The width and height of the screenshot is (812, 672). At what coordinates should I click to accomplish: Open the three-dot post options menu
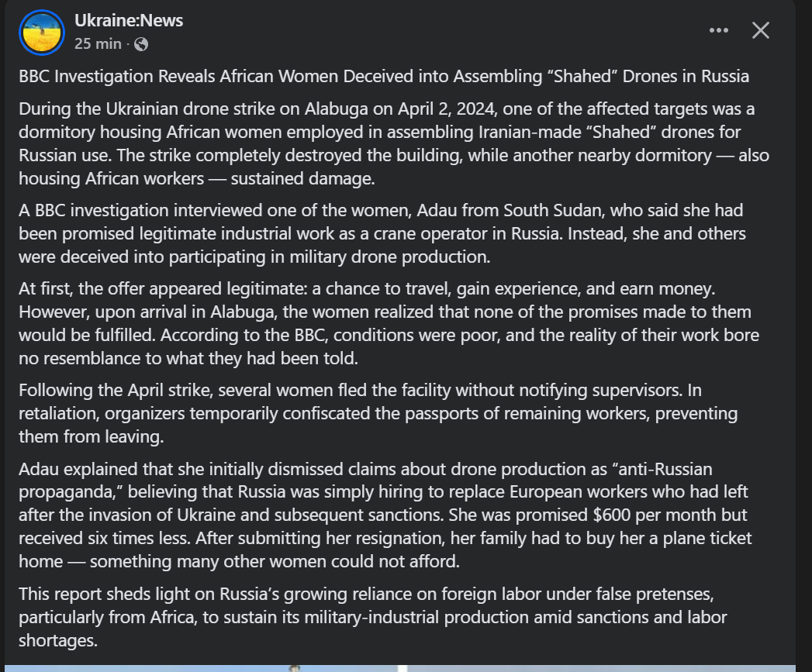719,30
